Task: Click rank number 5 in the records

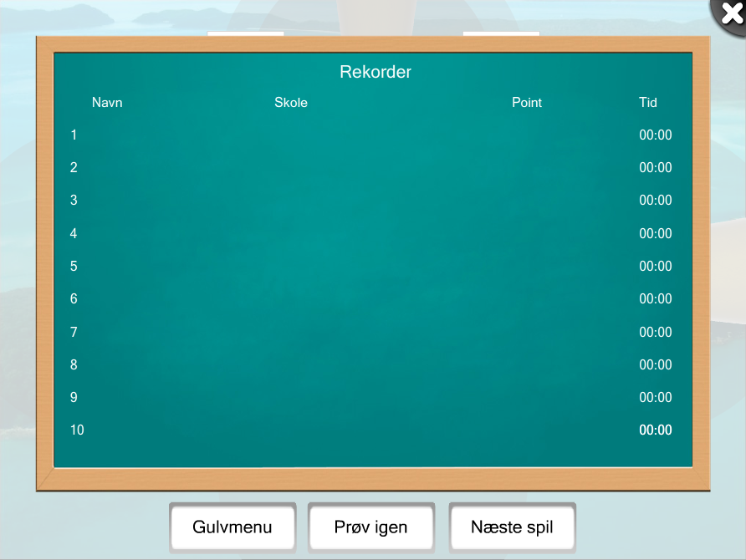Action: 74,267
